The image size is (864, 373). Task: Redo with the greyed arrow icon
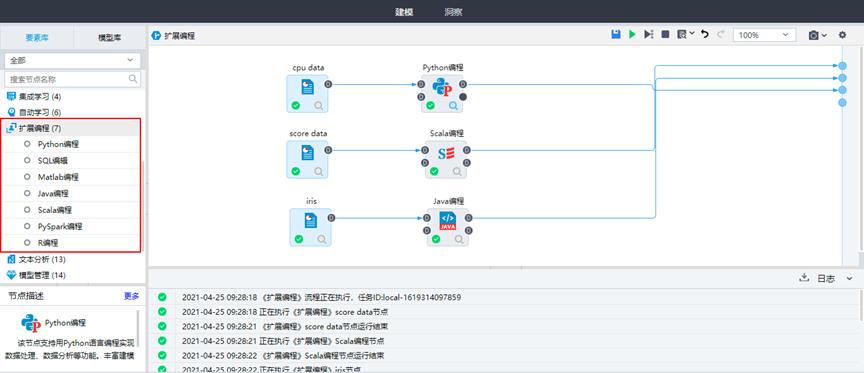[721, 35]
